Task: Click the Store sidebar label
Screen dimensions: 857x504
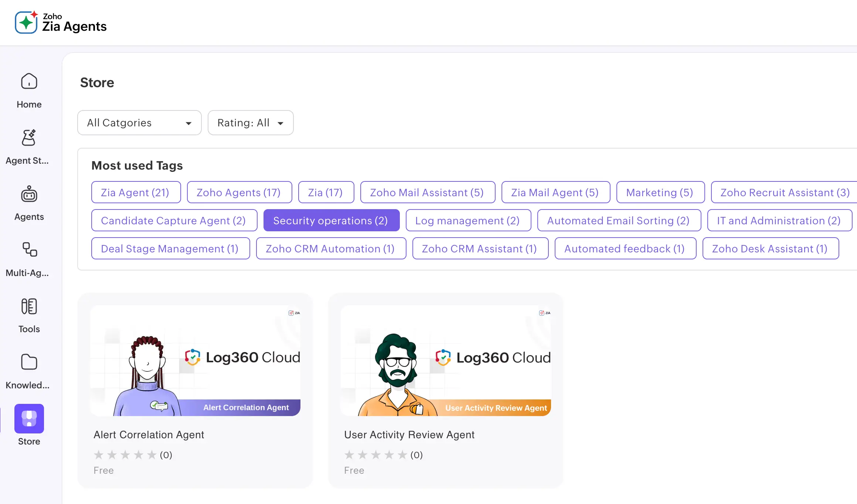Action: [29, 441]
